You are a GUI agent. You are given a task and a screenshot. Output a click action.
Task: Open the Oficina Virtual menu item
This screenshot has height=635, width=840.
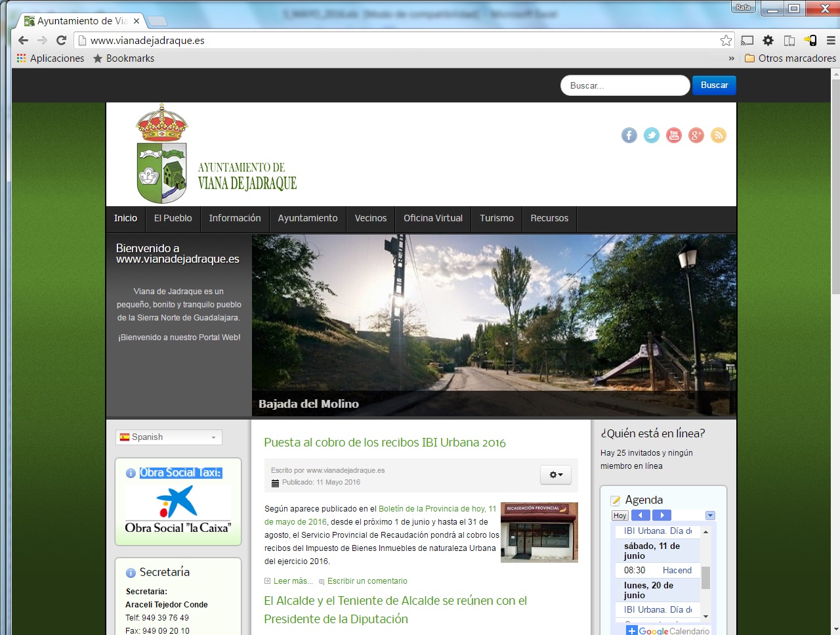(432, 219)
